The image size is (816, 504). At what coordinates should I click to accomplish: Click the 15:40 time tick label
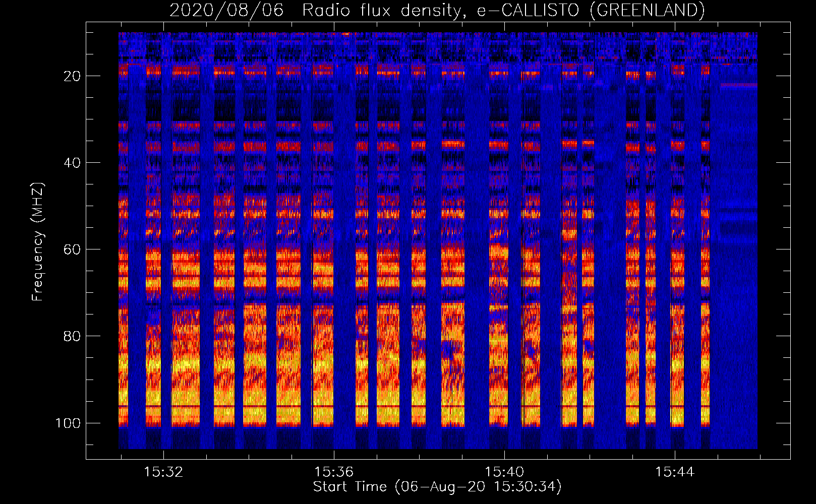[x=504, y=472]
